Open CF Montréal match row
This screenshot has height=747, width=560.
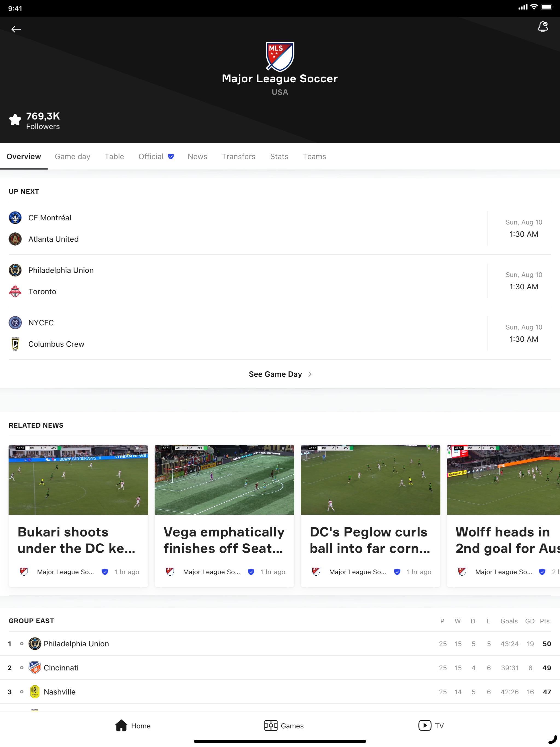tap(280, 228)
